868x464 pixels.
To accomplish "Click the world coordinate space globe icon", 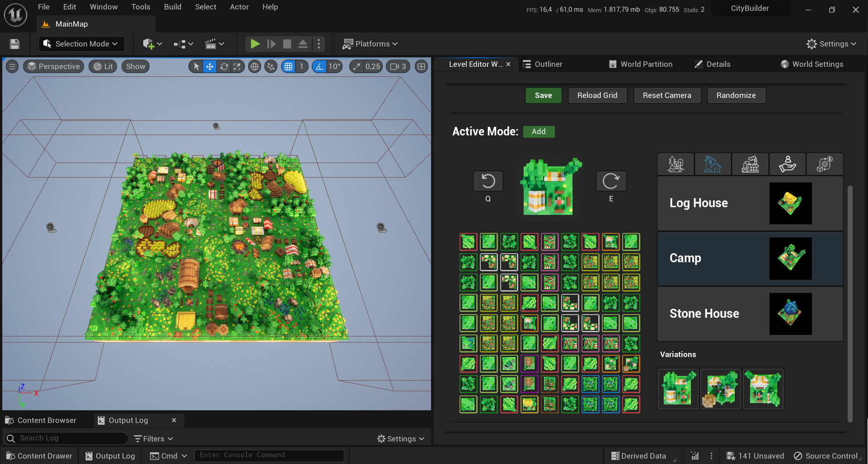I will click(255, 67).
